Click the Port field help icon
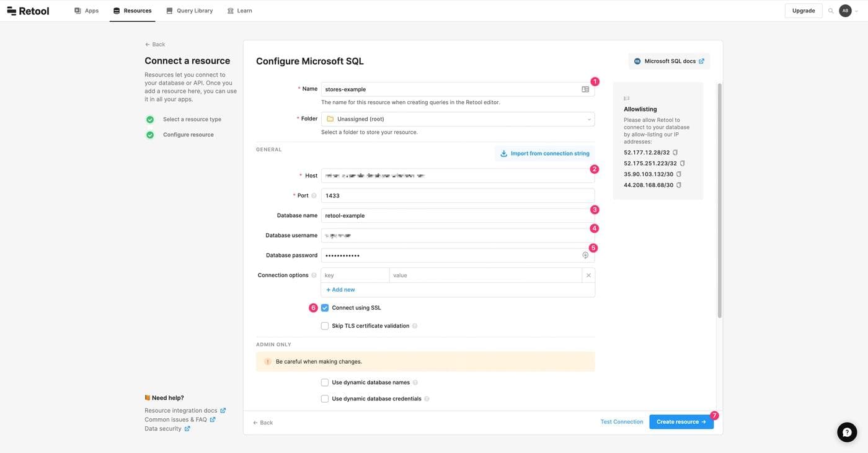Image resolution: width=868 pixels, height=453 pixels. 314,195
